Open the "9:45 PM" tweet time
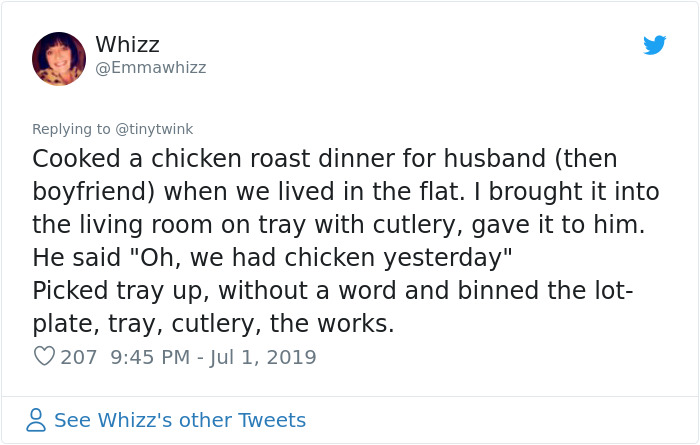 click(x=150, y=357)
